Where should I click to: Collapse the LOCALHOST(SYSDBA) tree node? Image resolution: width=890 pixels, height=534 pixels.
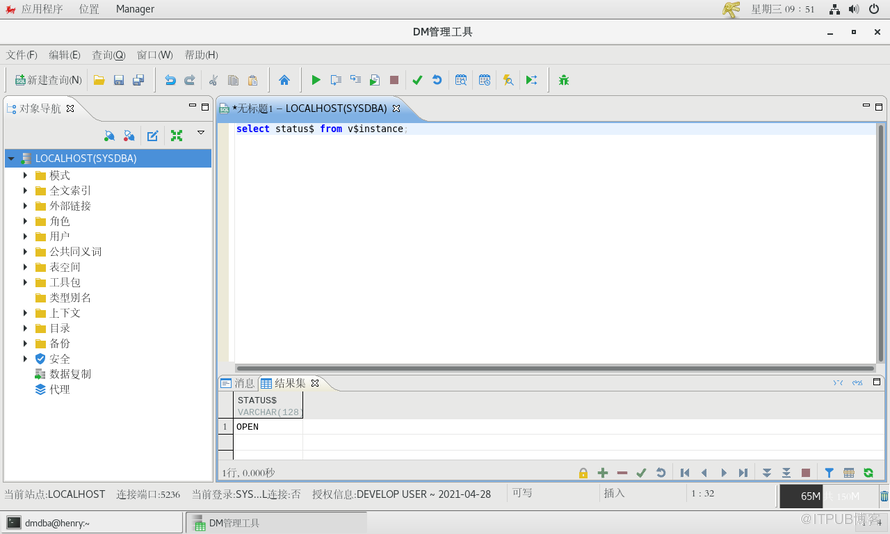tap(11, 158)
